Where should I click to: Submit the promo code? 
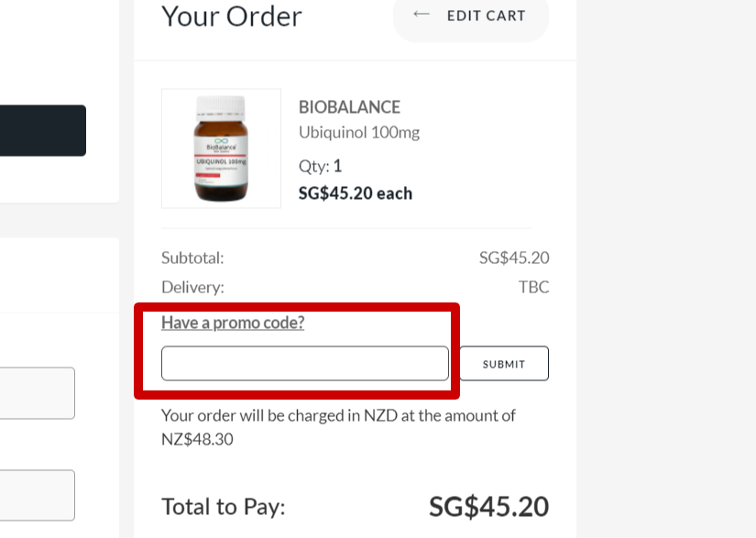coord(504,364)
